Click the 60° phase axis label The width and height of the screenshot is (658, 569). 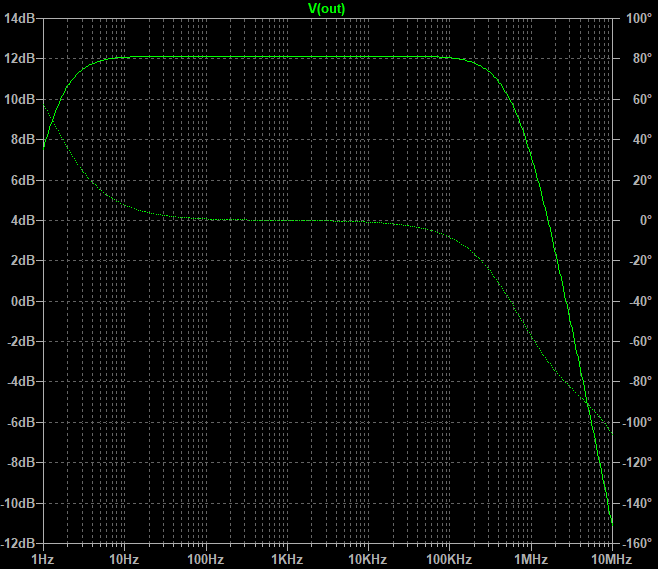tap(642, 99)
